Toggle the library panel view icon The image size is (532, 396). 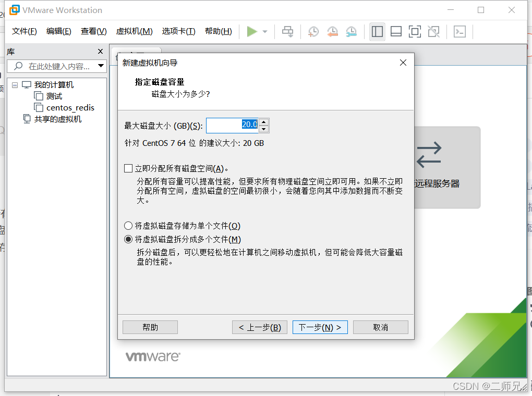(377, 32)
